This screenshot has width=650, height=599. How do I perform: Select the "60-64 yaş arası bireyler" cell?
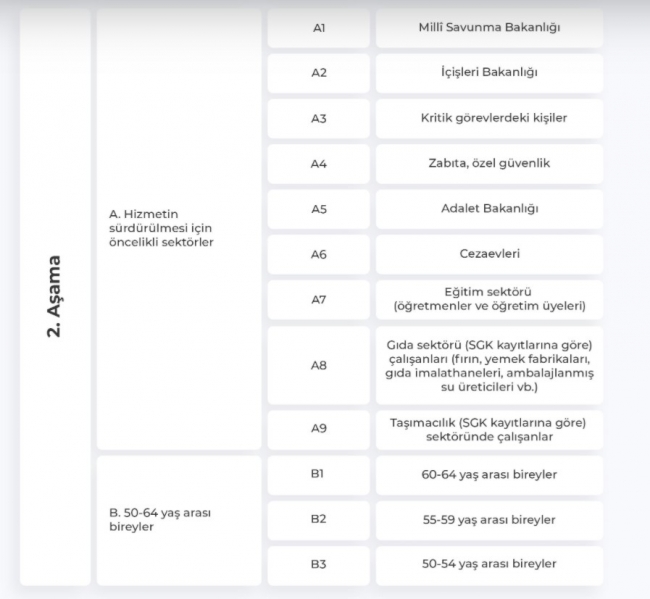click(489, 474)
